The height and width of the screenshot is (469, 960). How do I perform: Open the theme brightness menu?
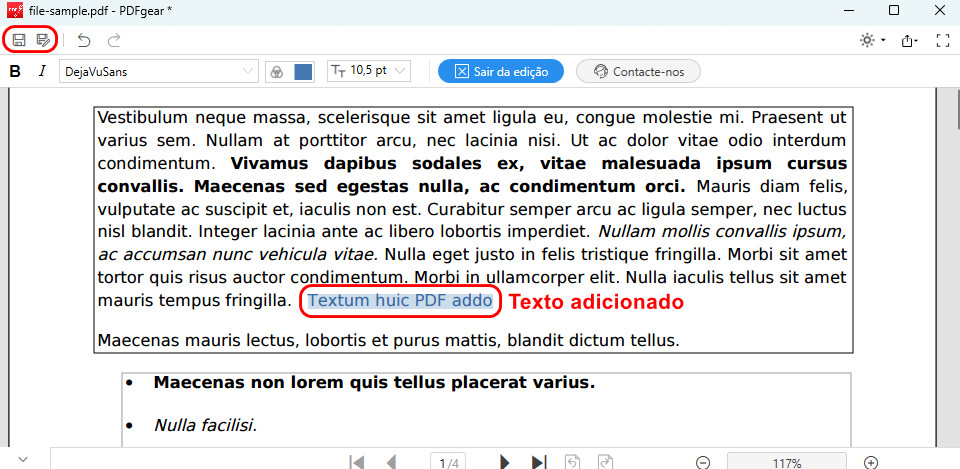tap(873, 40)
